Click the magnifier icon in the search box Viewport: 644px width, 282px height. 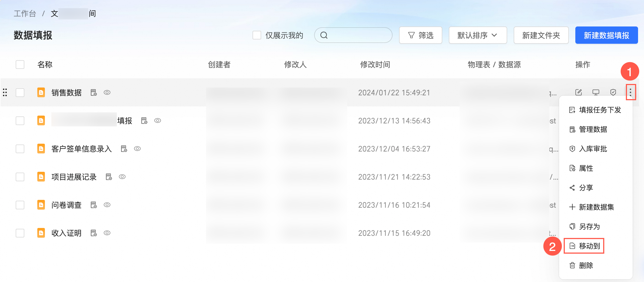click(324, 35)
